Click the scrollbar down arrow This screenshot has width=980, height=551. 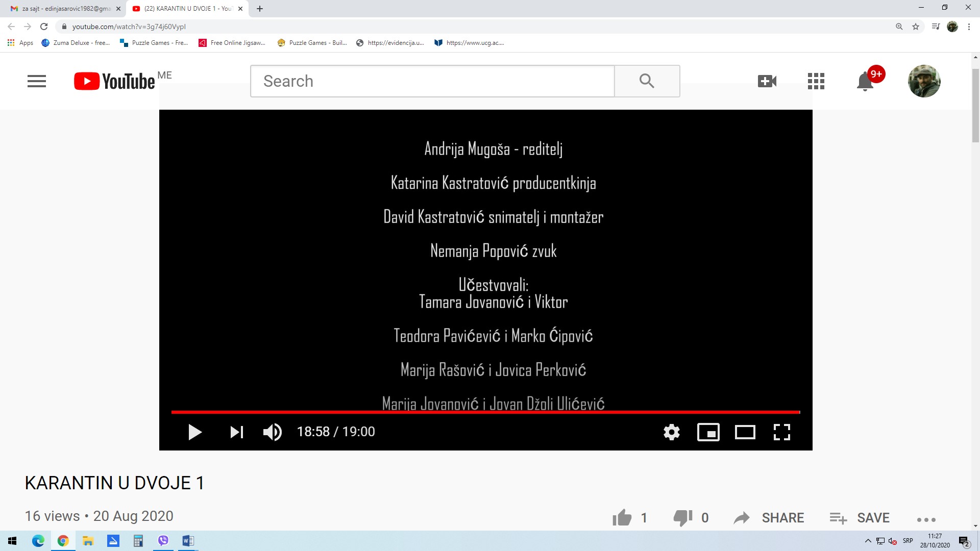(975, 526)
